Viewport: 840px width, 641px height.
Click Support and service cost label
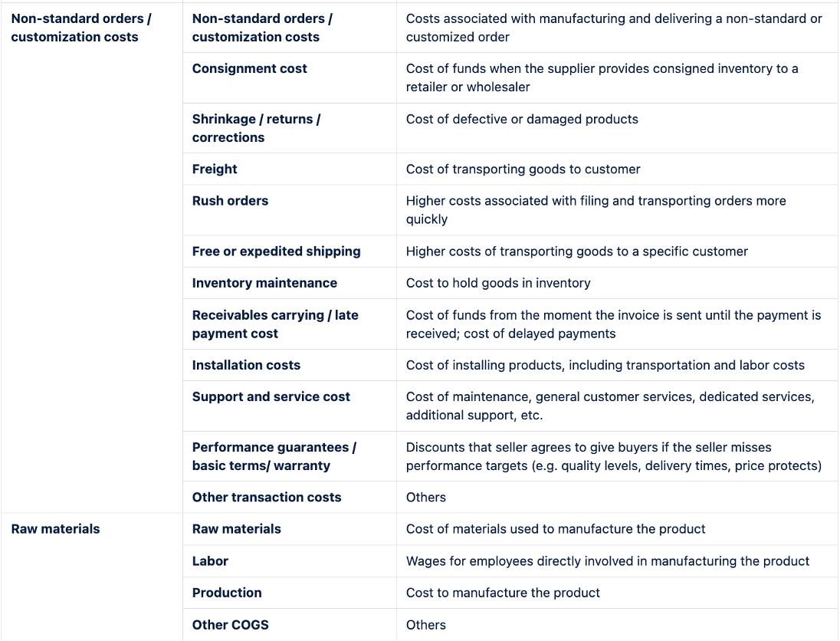coord(271,396)
